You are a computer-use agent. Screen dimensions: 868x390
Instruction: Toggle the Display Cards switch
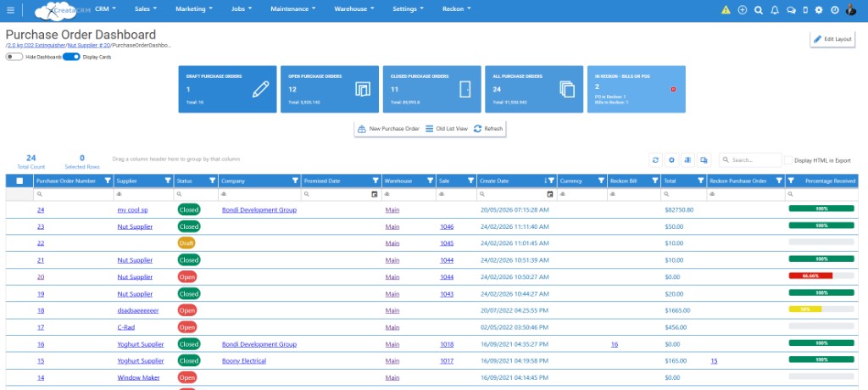tap(71, 57)
